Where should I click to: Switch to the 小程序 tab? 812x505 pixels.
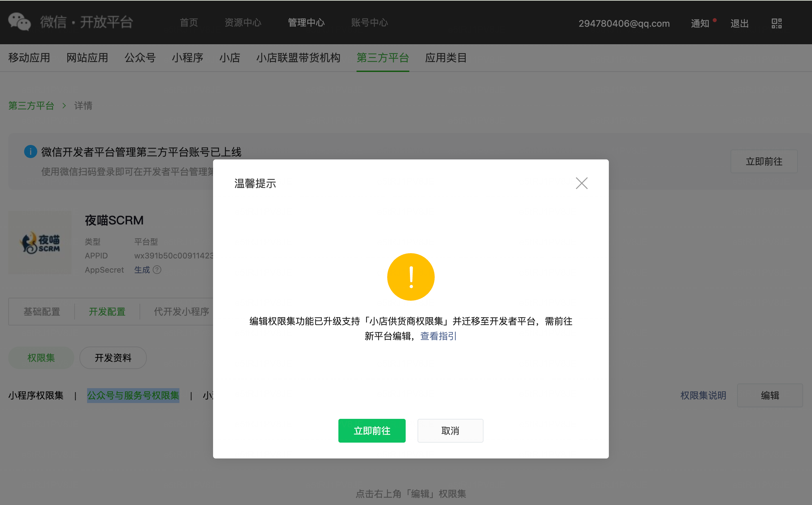pos(187,58)
